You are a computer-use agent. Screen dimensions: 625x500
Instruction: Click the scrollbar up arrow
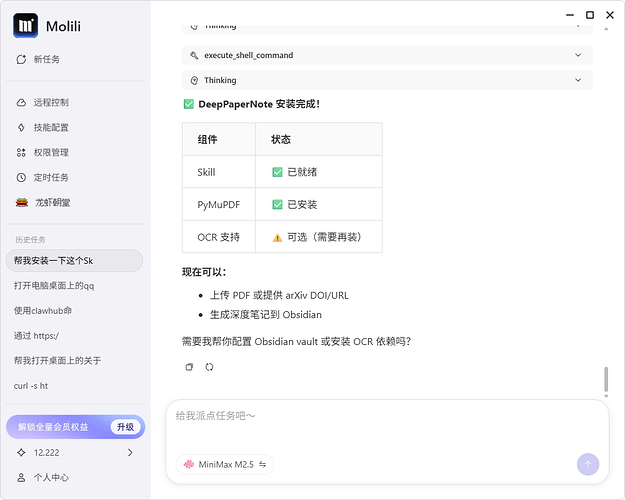[606, 29]
